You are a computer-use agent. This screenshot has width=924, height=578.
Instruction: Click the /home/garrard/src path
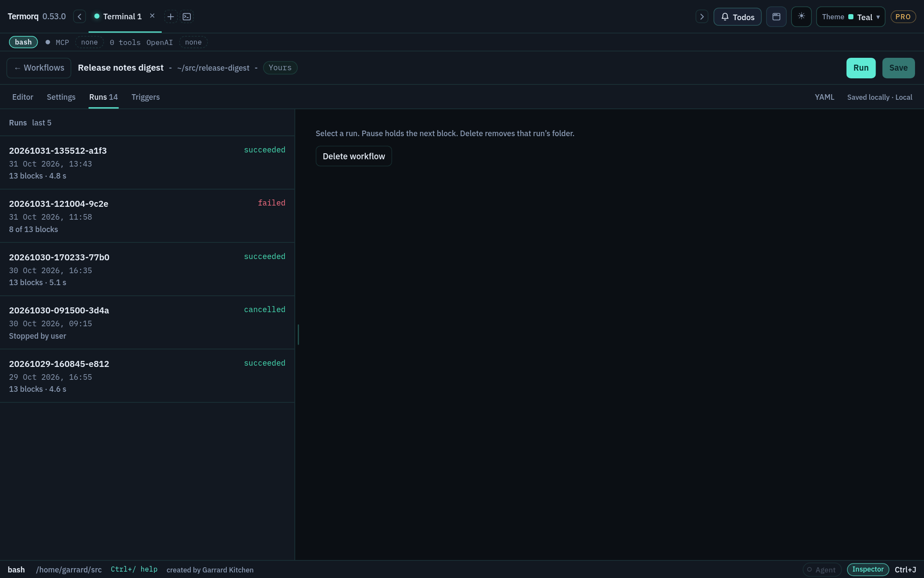[69, 569]
